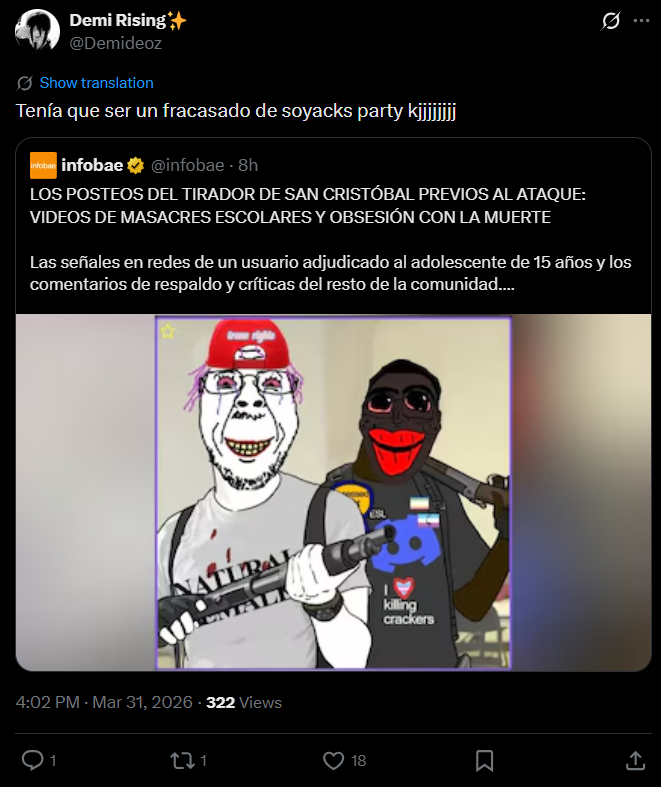Open the quoted infobae post headline text

(308, 205)
